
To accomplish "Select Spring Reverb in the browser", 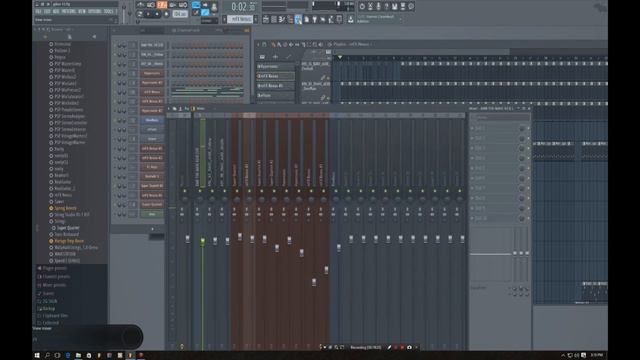I will (x=65, y=208).
